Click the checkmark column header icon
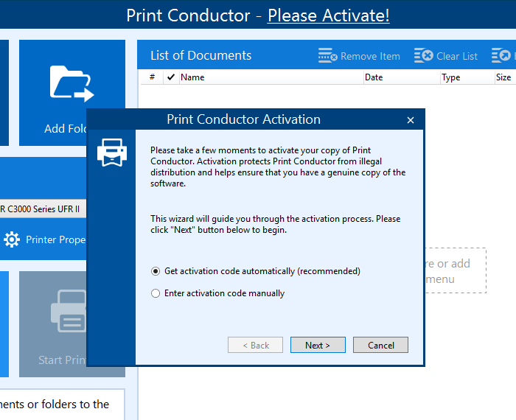 pyautogui.click(x=171, y=77)
